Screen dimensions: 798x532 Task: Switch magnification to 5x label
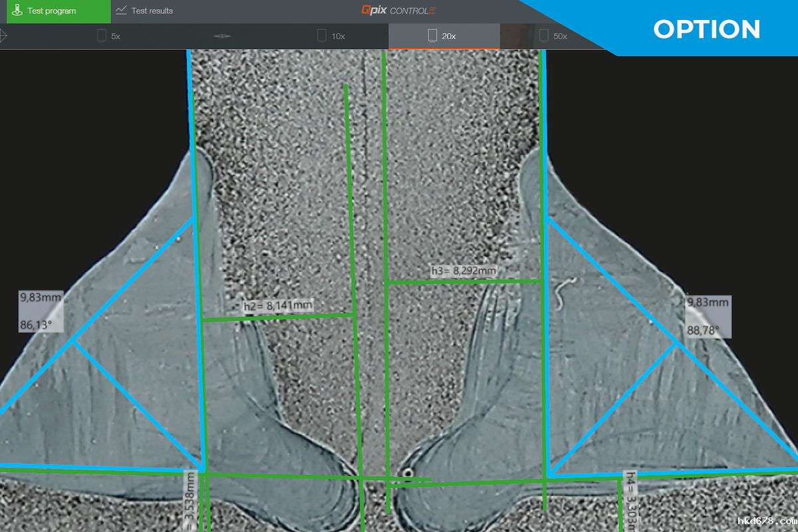coord(116,37)
